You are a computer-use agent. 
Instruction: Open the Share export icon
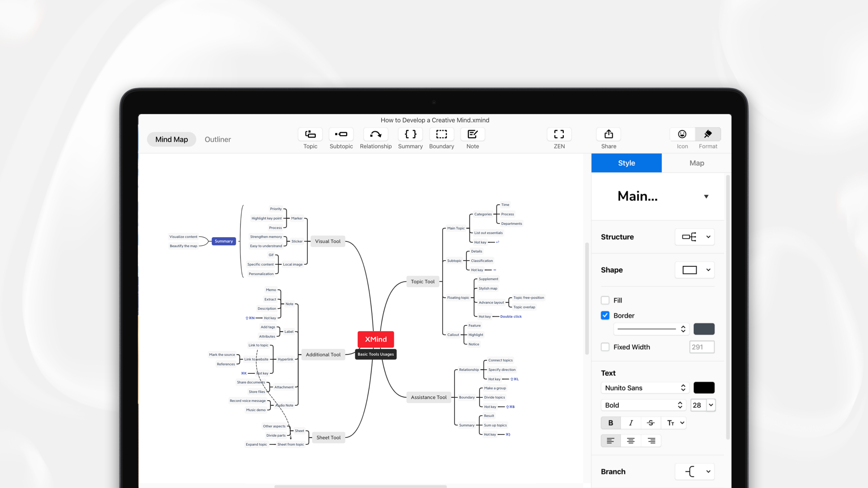(609, 134)
